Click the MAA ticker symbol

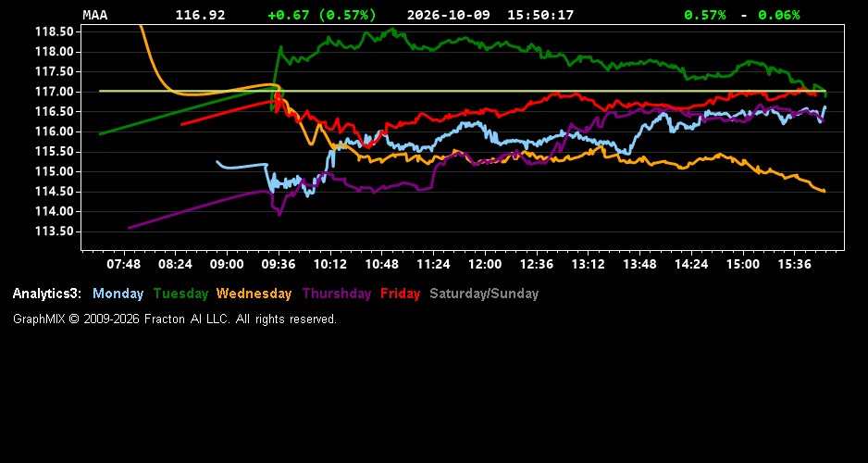click(95, 15)
